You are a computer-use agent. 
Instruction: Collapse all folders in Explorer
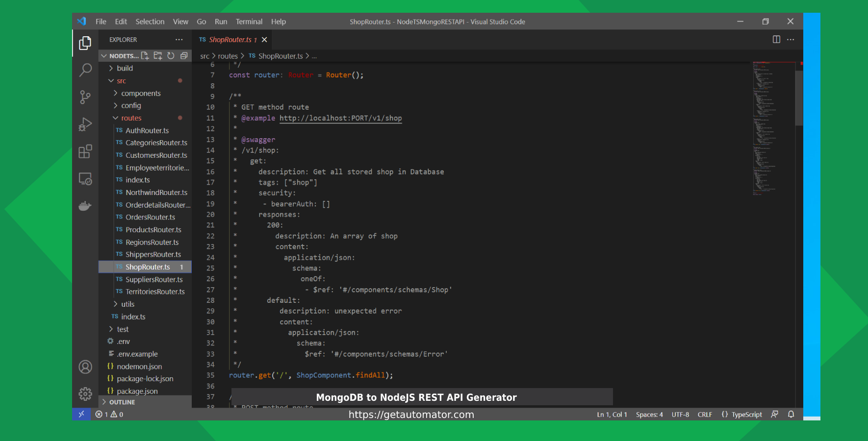click(184, 56)
